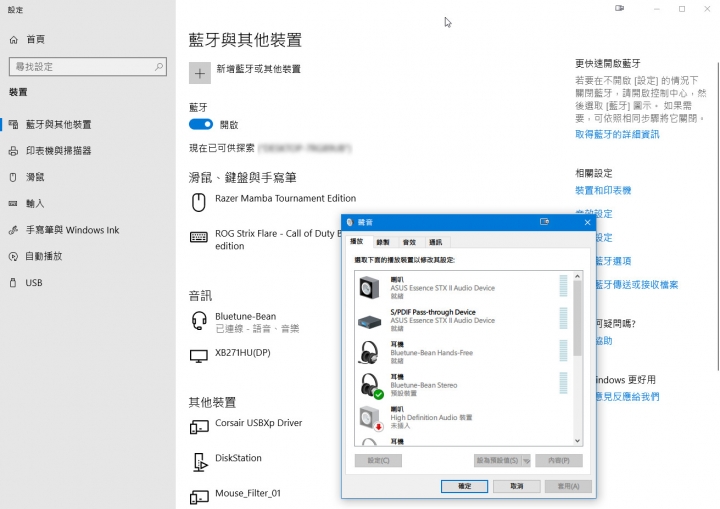
Task: Toggle the Bluetooth switch off
Action: point(201,124)
